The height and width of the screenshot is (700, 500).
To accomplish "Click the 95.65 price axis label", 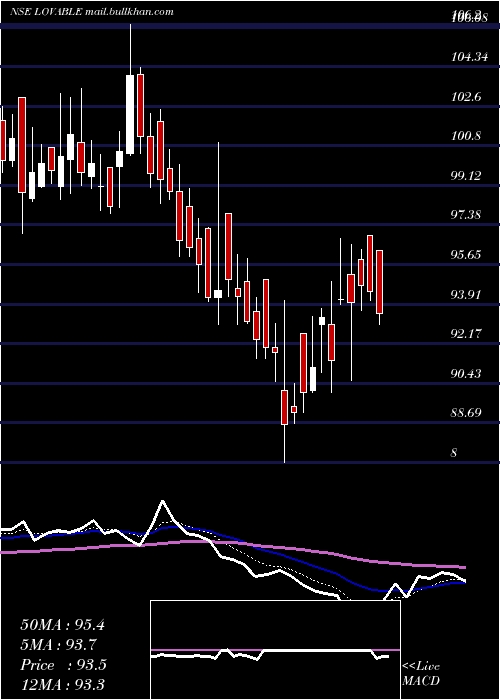I will [x=466, y=254].
